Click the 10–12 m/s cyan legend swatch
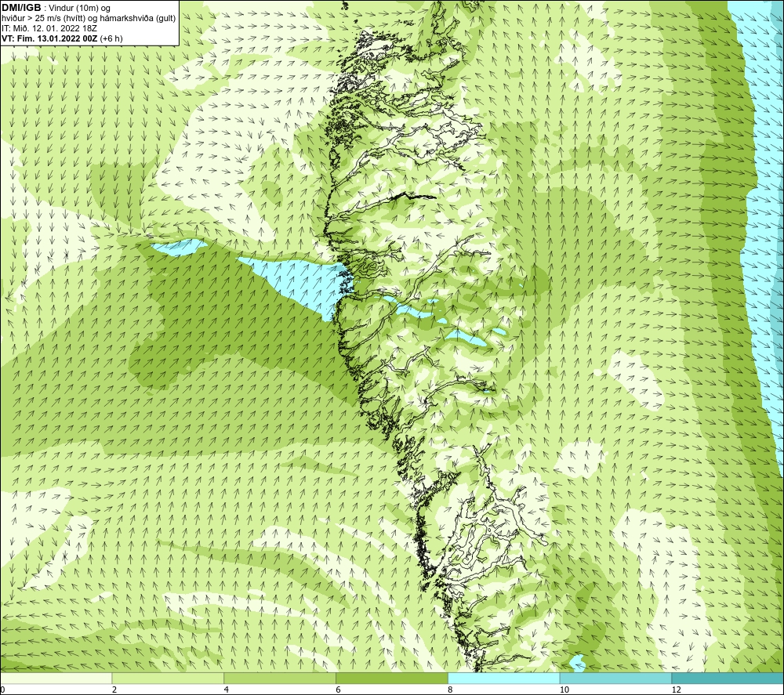Image resolution: width=784 pixels, height=695 pixels. (x=616, y=679)
